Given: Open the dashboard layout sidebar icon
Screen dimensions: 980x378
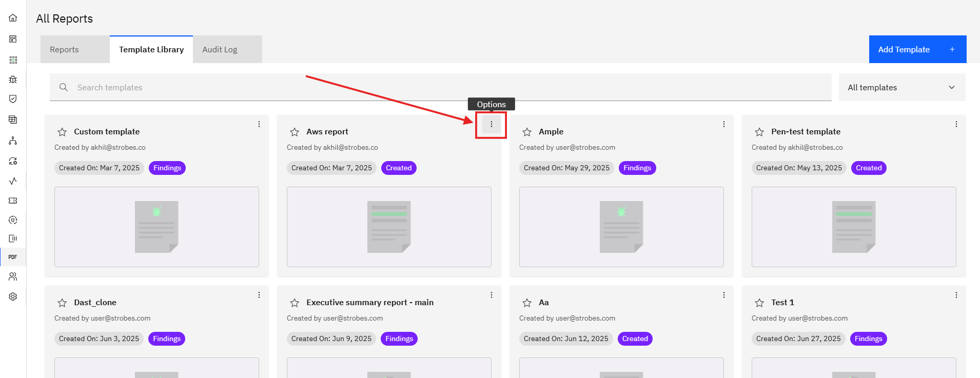Looking at the screenshot, I should point(13,39).
